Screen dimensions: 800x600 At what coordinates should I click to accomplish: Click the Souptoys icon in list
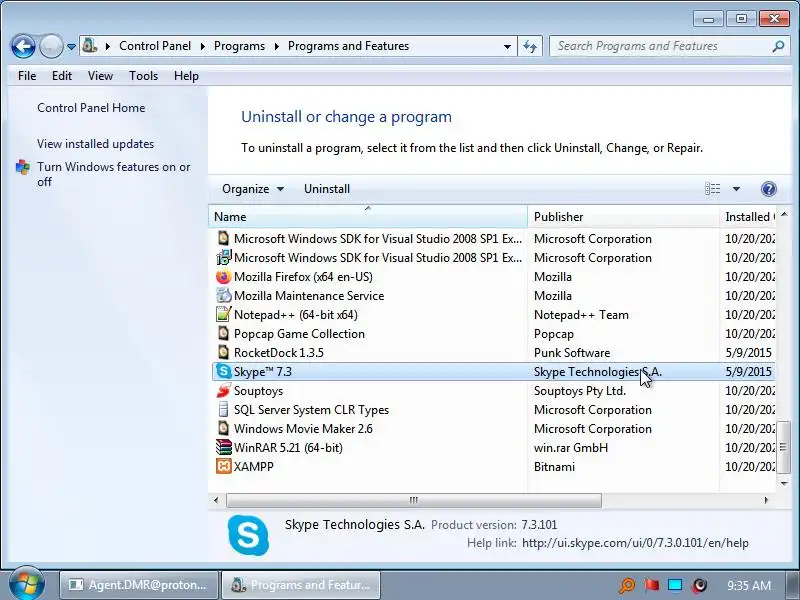[x=223, y=390]
